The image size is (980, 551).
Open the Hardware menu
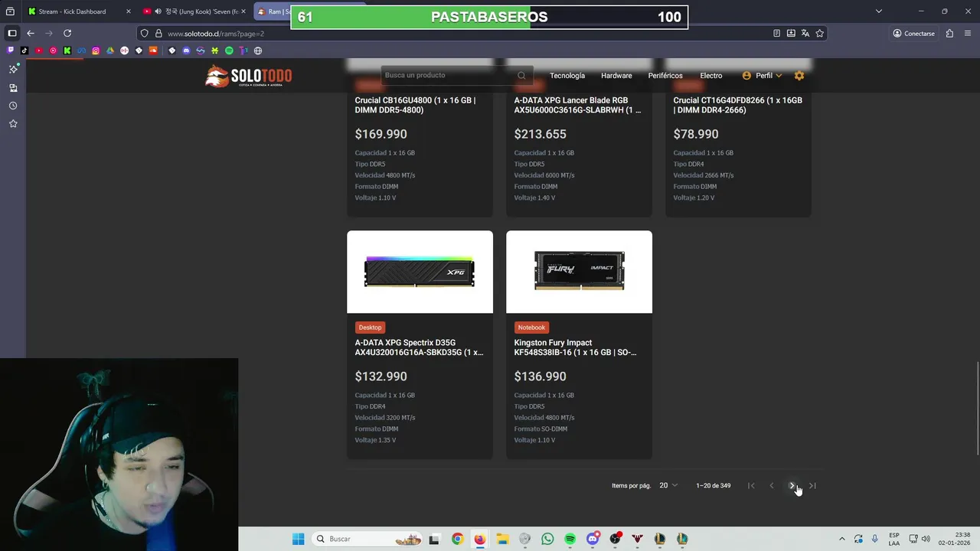[616, 76]
